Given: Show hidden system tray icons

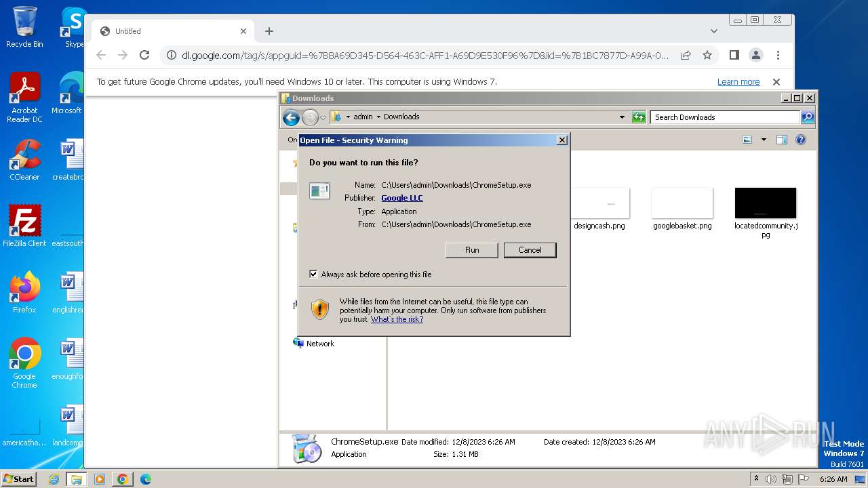Looking at the screenshot, I should point(756,479).
